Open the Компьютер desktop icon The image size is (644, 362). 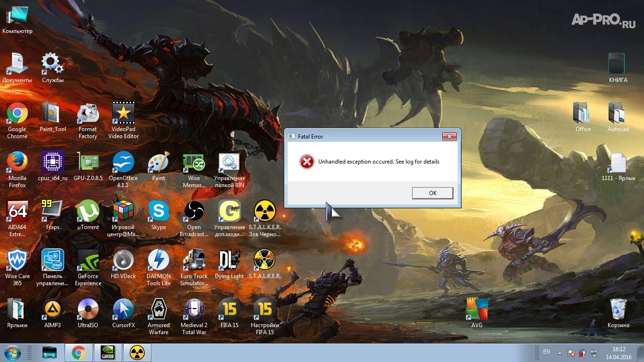pyautogui.click(x=17, y=20)
